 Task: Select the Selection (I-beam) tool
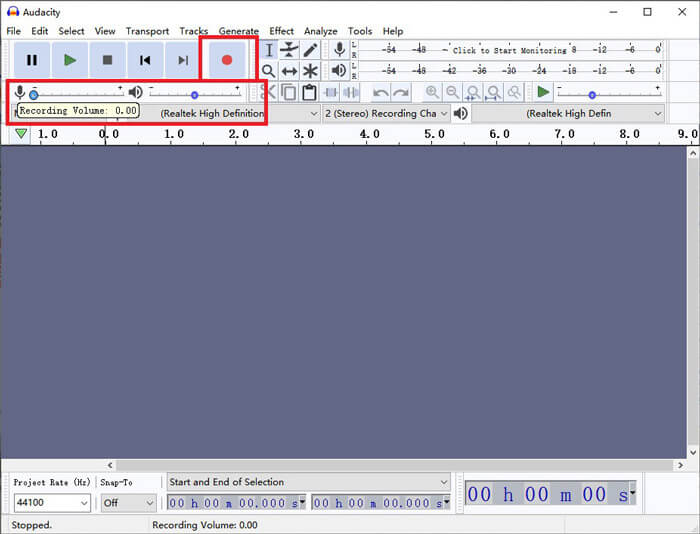pyautogui.click(x=269, y=50)
